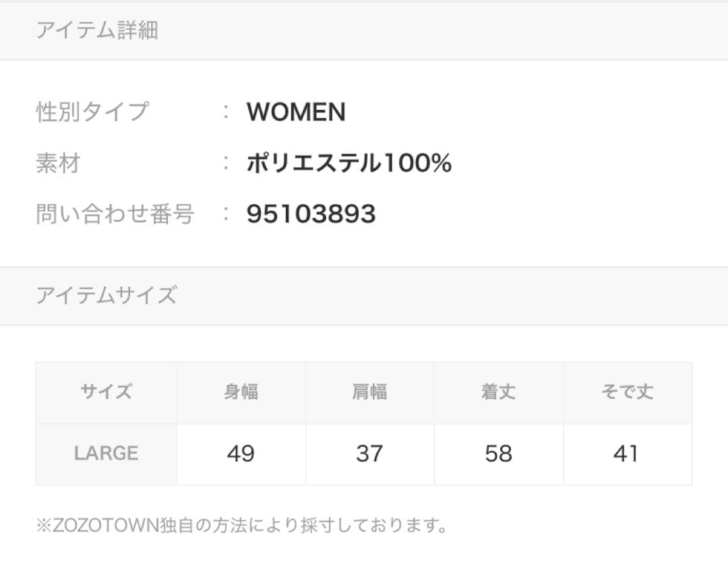Select the サイズ column header
The width and height of the screenshot is (728, 562).
(x=106, y=392)
